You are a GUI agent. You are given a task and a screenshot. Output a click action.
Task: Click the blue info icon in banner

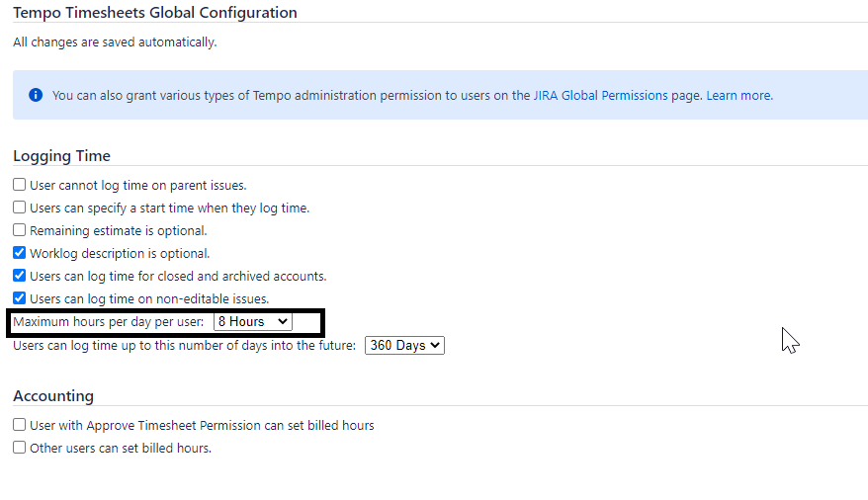(x=36, y=96)
